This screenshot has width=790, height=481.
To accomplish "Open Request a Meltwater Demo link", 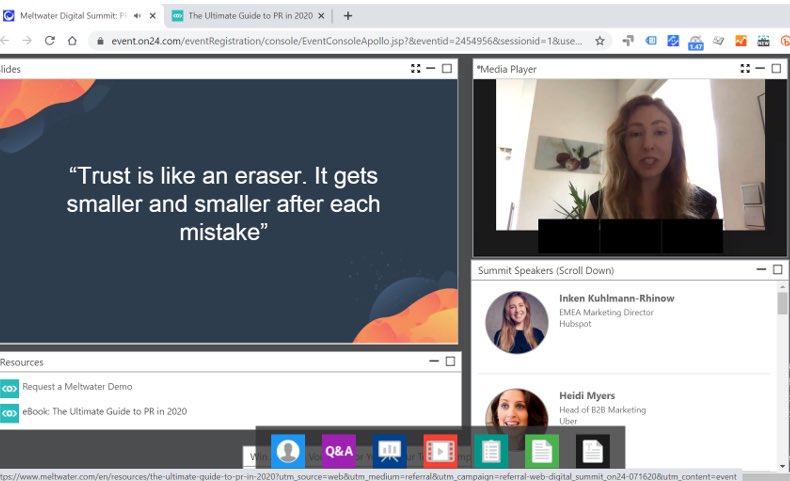I will 77,387.
